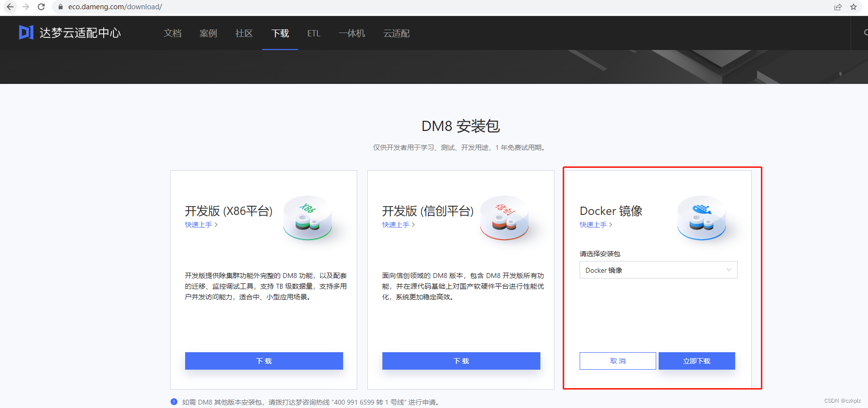Click the 信创 platform disk illustration
The image size is (868, 408).
pos(505,218)
